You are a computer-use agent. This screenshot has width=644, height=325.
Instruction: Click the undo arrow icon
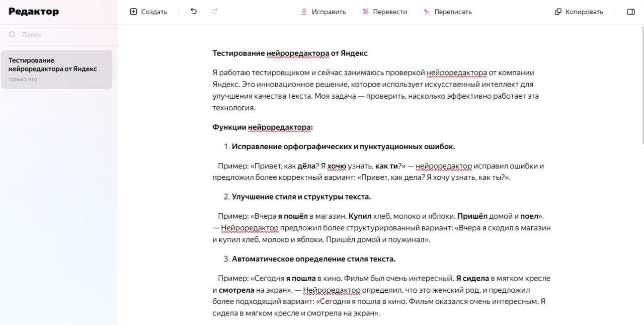(193, 11)
